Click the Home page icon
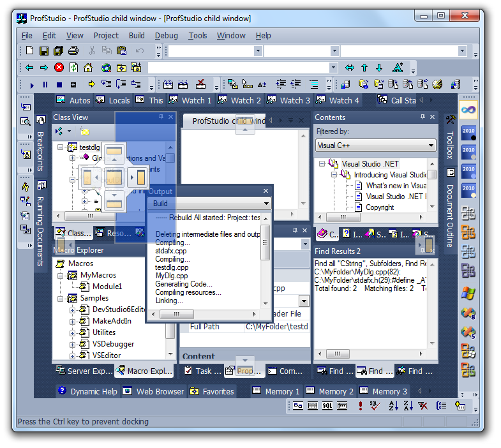The height and width of the screenshot is (448, 501). click(x=88, y=68)
